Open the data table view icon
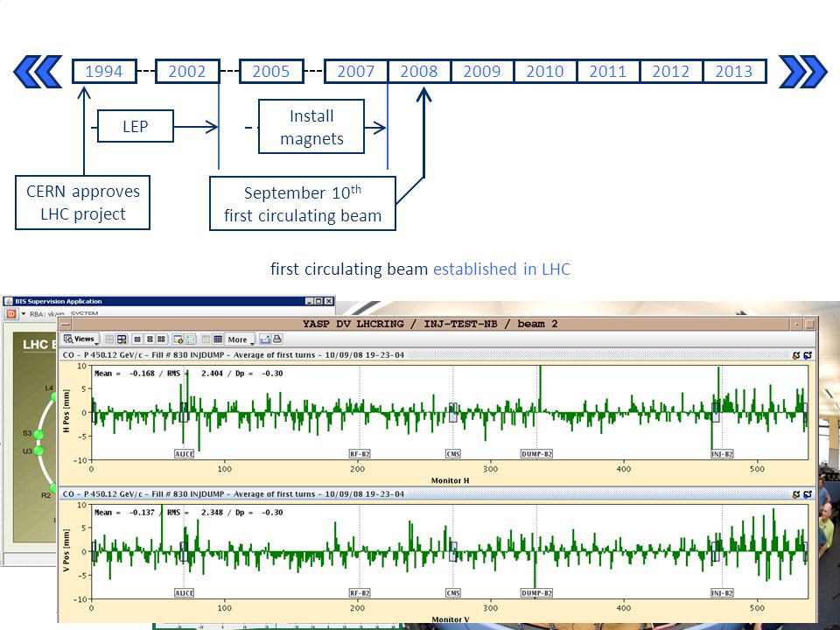 218,339
